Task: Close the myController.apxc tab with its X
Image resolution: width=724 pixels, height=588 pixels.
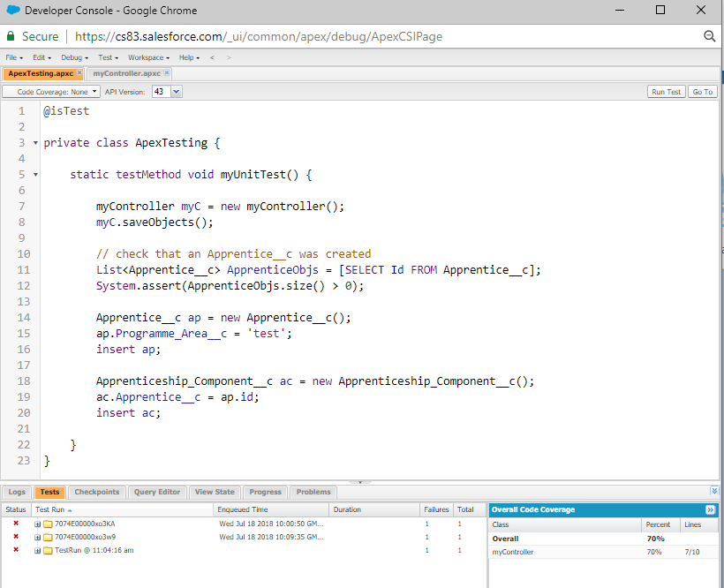Action: 166,73
